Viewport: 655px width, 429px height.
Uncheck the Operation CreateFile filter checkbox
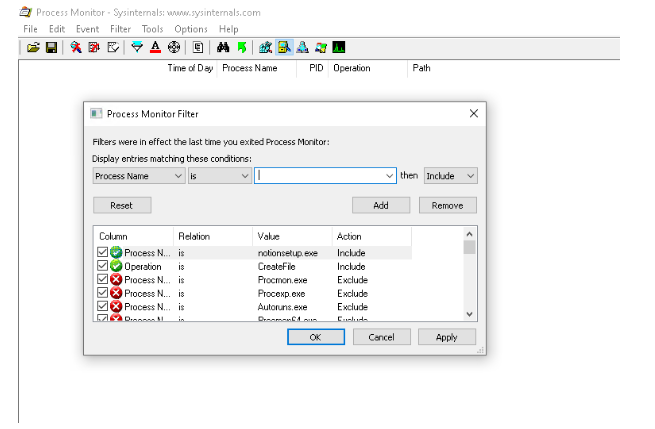[x=102, y=266]
